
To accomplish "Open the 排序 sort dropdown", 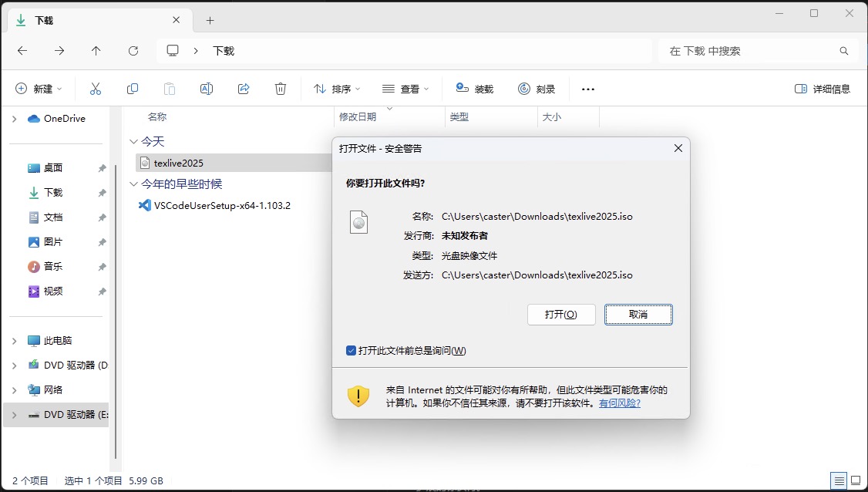I will [337, 89].
